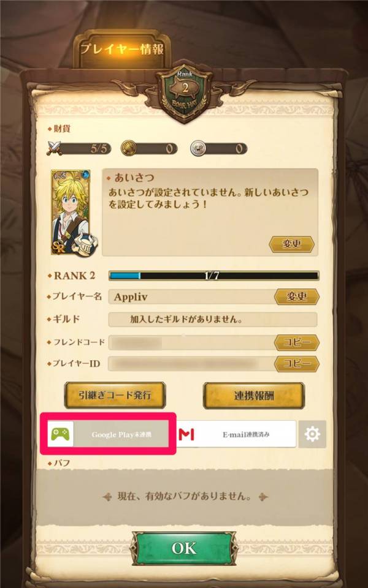368x588 pixels.
Task: Click 変更 button in greeting box
Action: tap(291, 244)
